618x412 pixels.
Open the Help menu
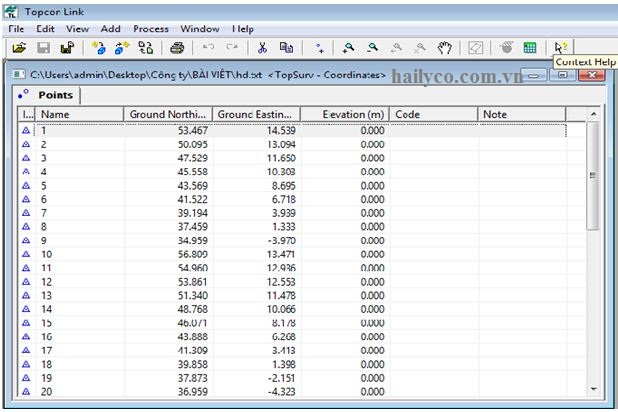tap(243, 29)
